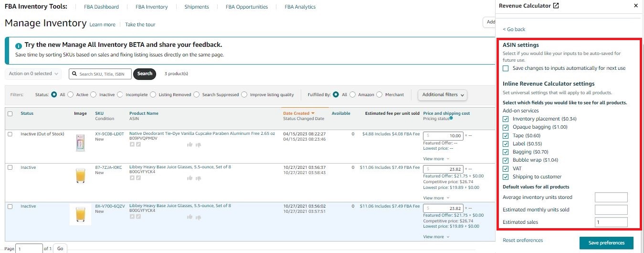Click the Go back link
This screenshot has width=644, height=253.
point(514,29)
